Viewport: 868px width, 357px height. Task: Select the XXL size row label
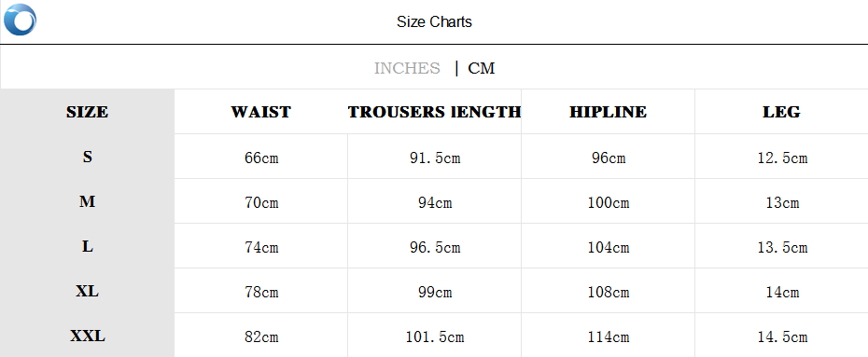coord(88,336)
